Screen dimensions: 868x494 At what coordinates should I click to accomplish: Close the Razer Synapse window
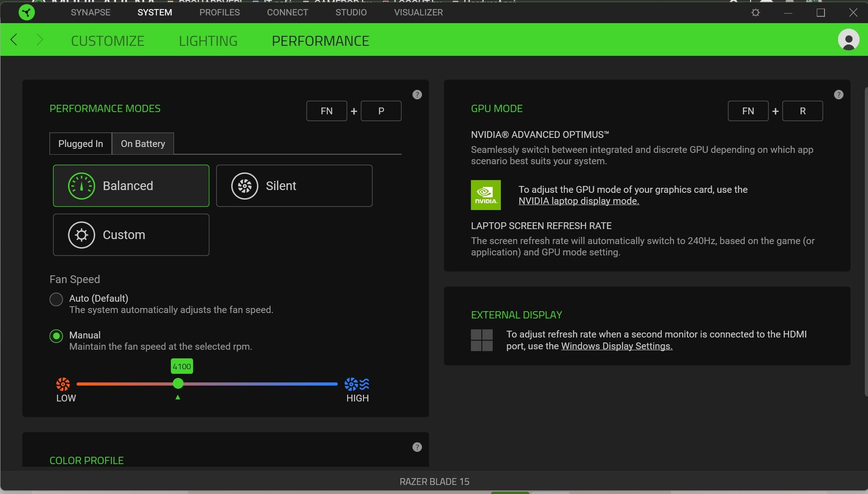853,13
